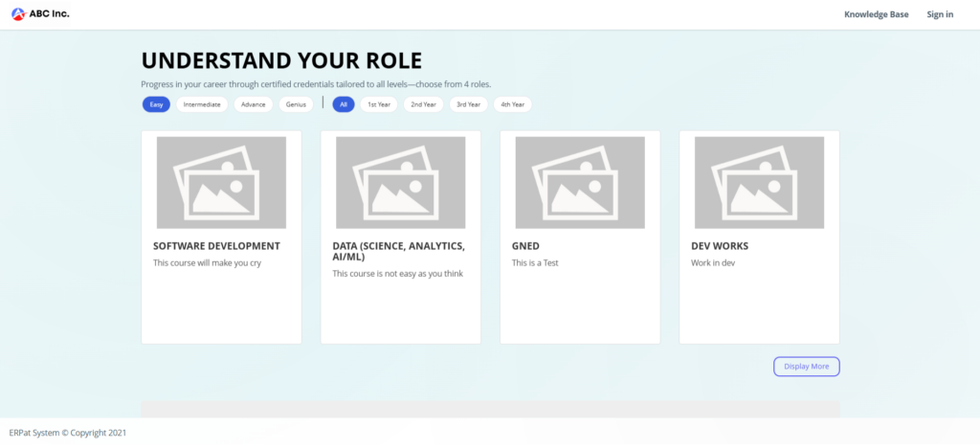Select the GNED course title
The height and width of the screenshot is (448, 980).
coord(525,246)
